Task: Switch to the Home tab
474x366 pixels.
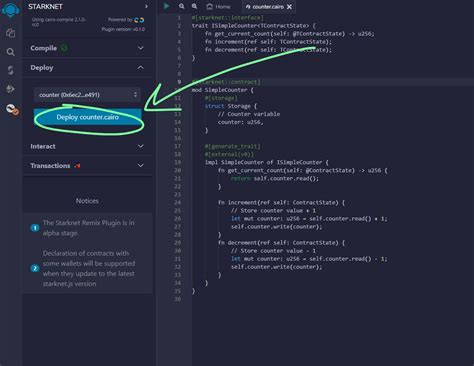Action: point(218,6)
